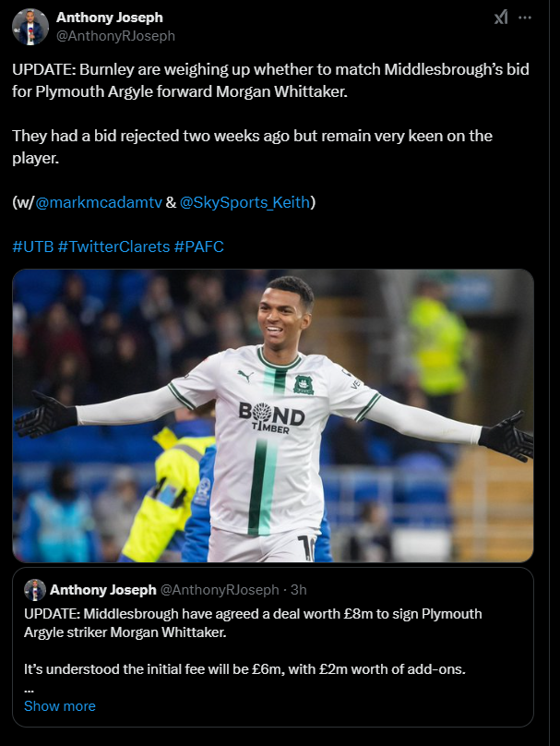Click the quoted tweet's small avatar
The height and width of the screenshot is (746, 560).
[x=35, y=589]
